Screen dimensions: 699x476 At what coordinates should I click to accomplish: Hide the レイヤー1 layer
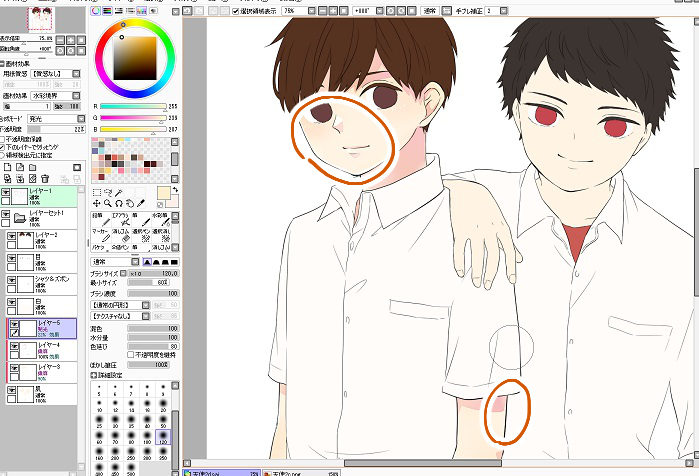5,192
